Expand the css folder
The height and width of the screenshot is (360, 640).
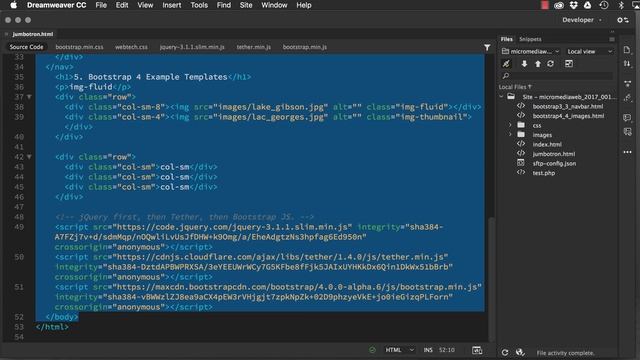[510, 125]
